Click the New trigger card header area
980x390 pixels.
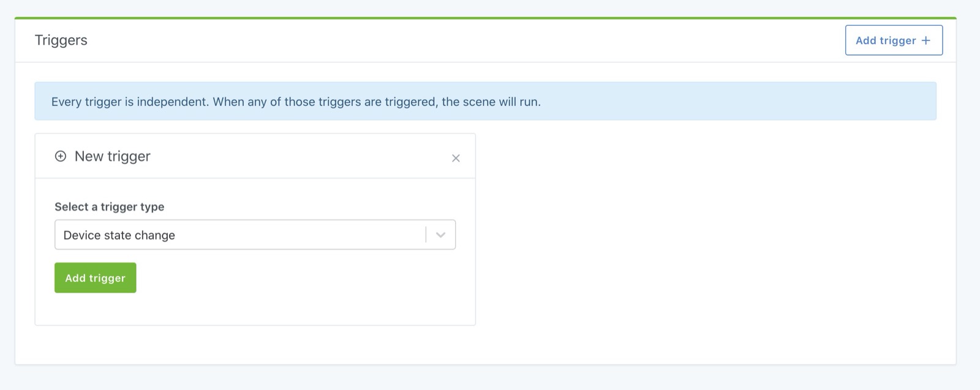[255, 156]
